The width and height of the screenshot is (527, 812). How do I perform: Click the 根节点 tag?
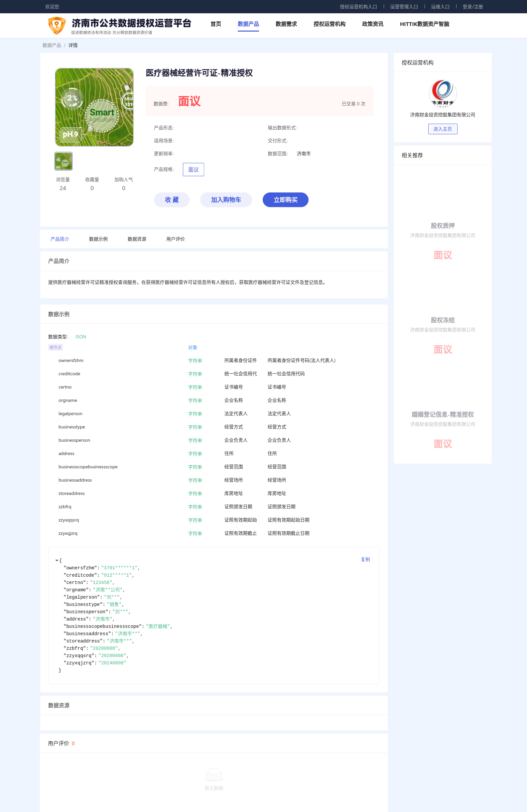(x=55, y=347)
